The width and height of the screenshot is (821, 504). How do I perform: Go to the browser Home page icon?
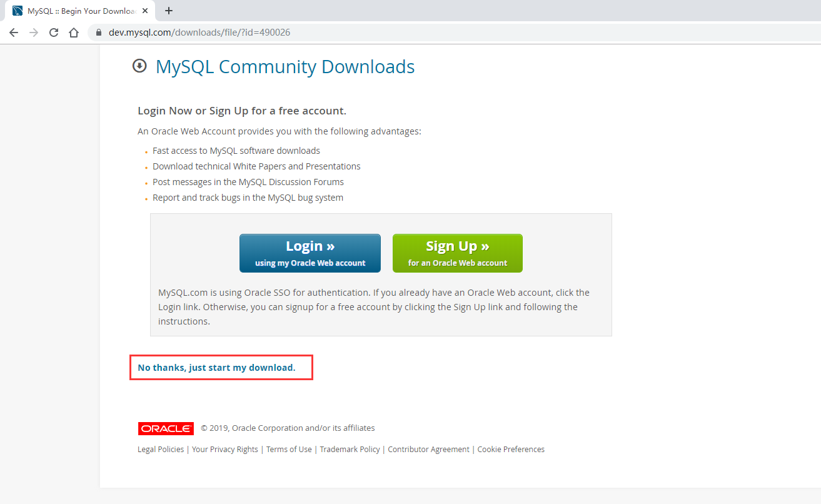tap(74, 33)
